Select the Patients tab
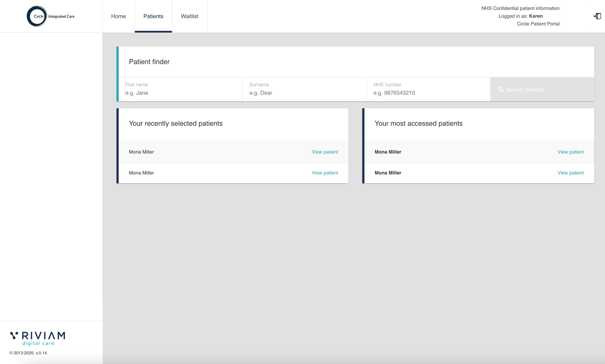605x364 pixels. pyautogui.click(x=153, y=16)
